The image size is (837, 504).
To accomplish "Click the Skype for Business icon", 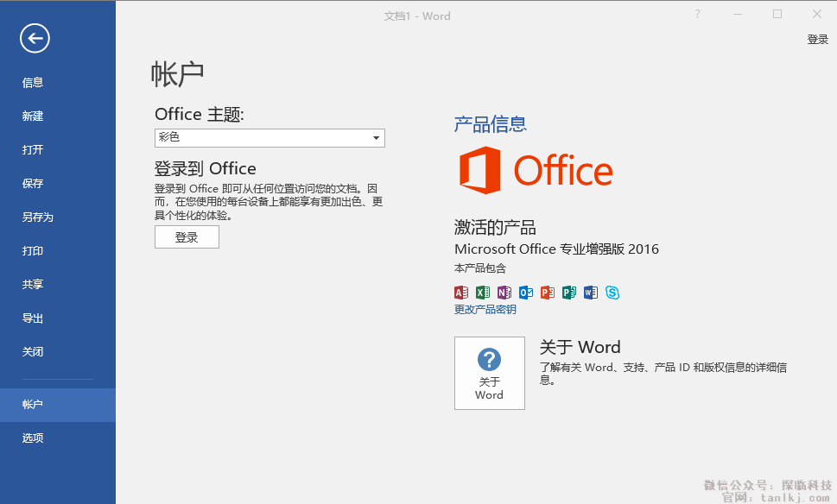I will tap(612, 293).
